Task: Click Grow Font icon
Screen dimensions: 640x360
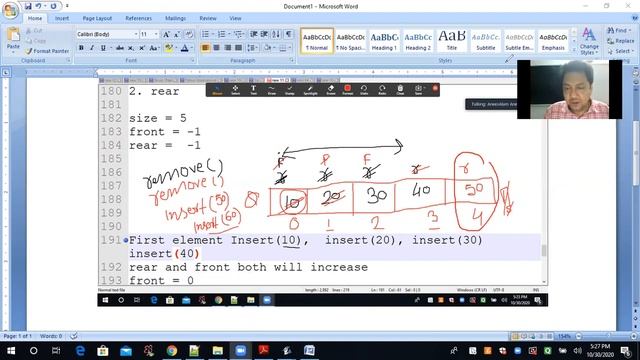Action: click(167, 34)
